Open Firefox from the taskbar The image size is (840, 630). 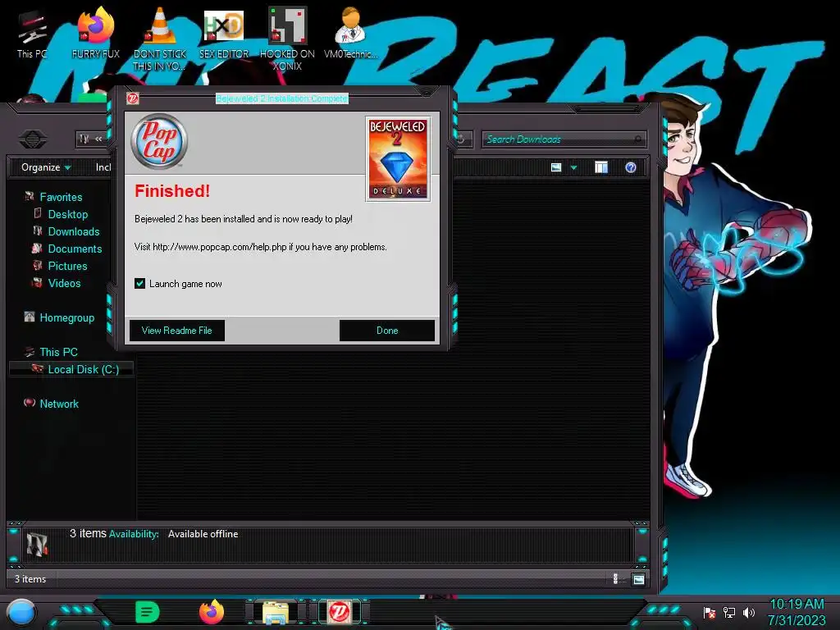(211, 612)
